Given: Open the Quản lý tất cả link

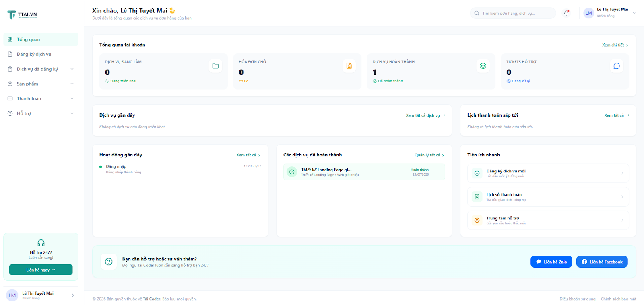Looking at the screenshot, I should point(429,155).
